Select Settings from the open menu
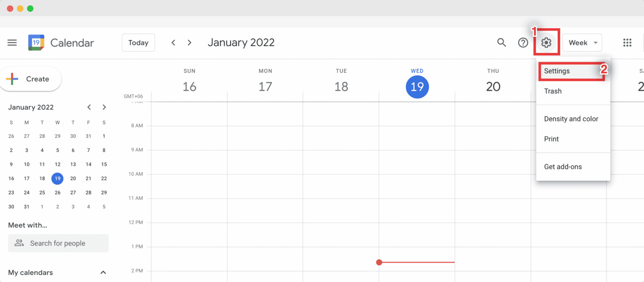Image resolution: width=644 pixels, height=282 pixels. tap(557, 71)
